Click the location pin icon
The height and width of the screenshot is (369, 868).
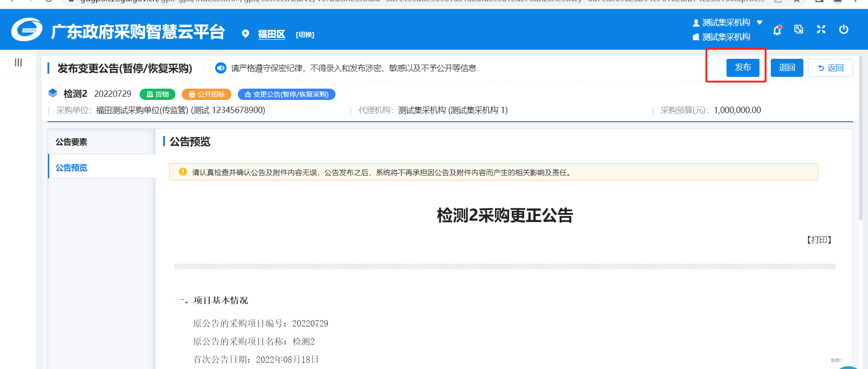(x=245, y=34)
